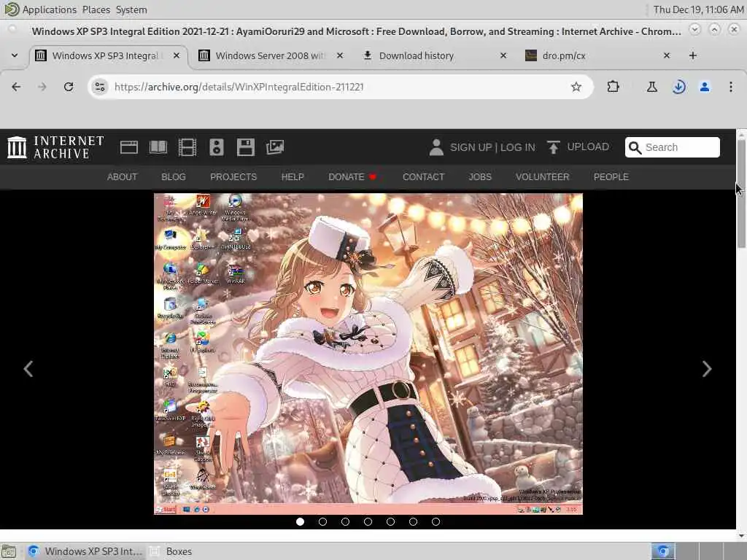Go back with browser back arrow
The image size is (747, 560).
pyautogui.click(x=16, y=87)
